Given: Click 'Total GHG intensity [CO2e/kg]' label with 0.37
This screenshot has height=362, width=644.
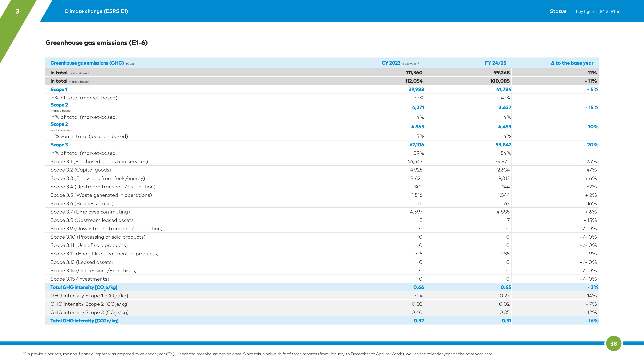Looking at the screenshot, I should pos(85,321).
